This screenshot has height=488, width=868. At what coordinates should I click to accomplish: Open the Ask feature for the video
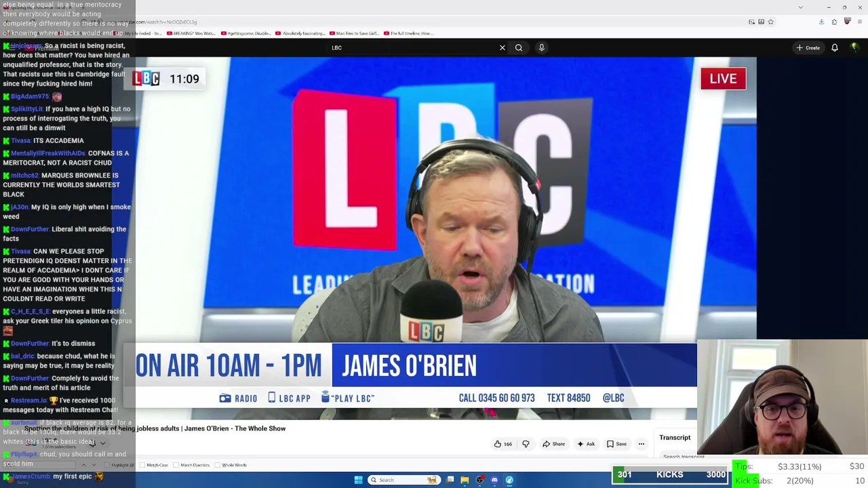point(586,444)
